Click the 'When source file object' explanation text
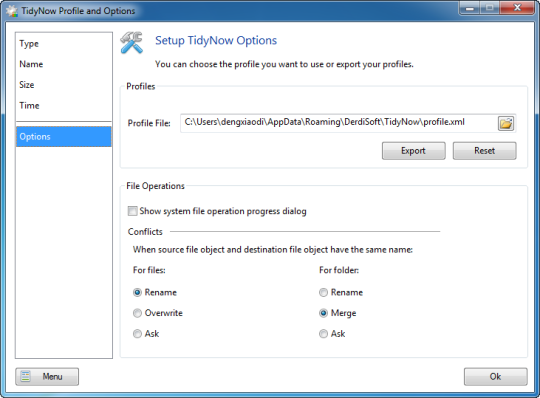The image size is (540, 398). 273,250
